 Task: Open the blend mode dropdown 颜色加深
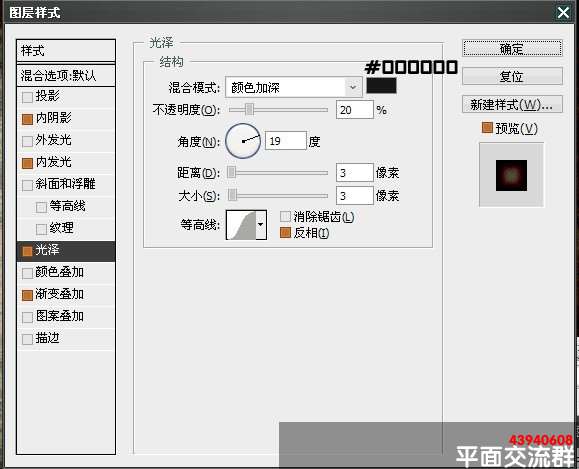(294, 88)
